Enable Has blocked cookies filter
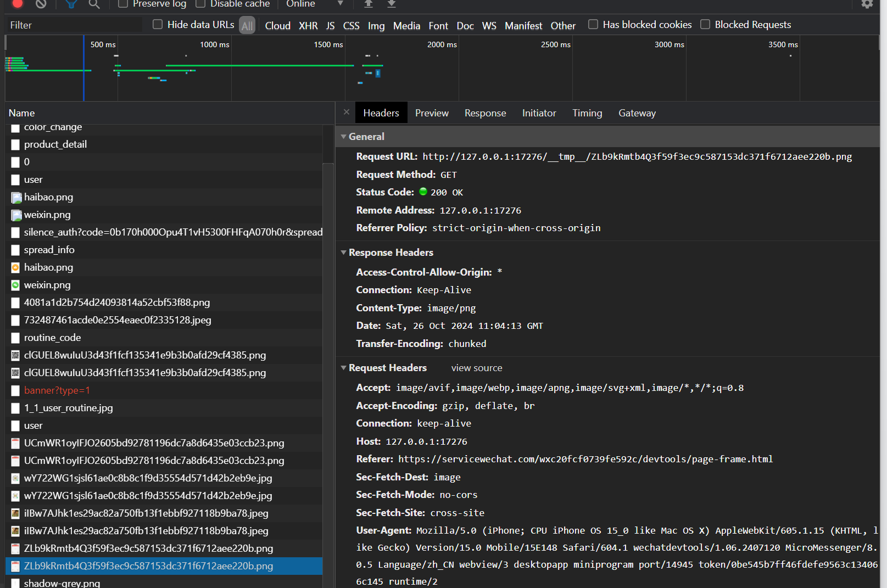This screenshot has width=887, height=588. click(593, 24)
